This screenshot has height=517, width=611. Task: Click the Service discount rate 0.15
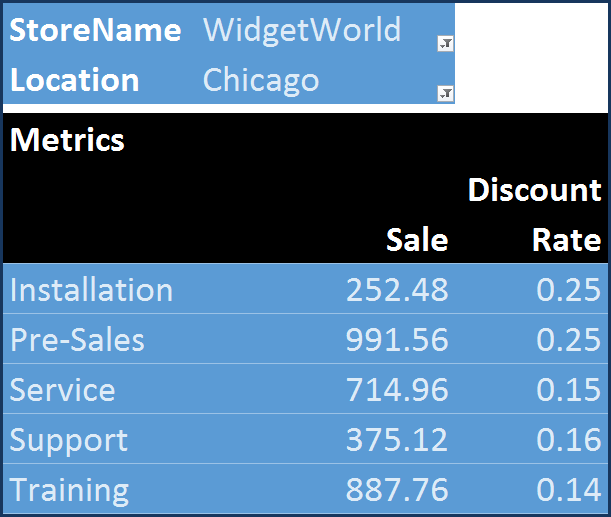coord(568,390)
